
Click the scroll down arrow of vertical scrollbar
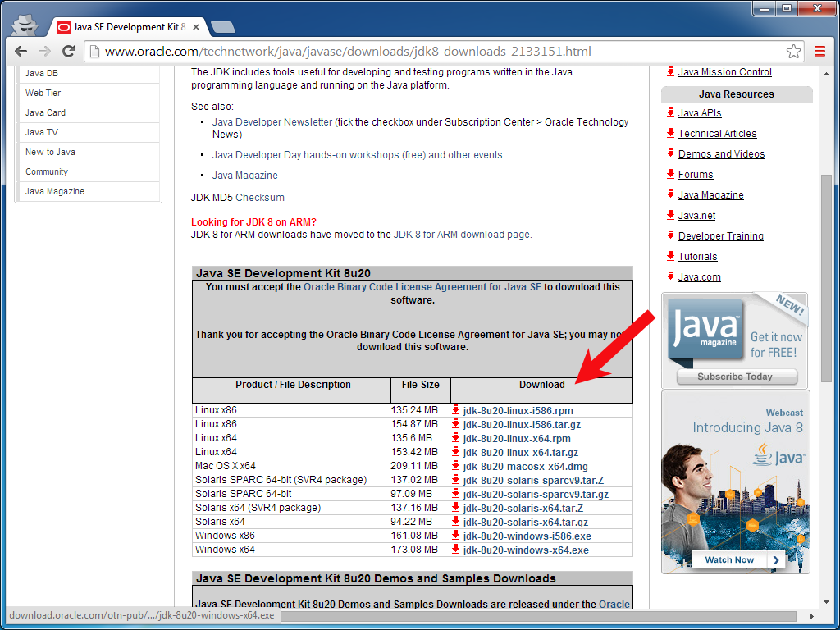827,603
